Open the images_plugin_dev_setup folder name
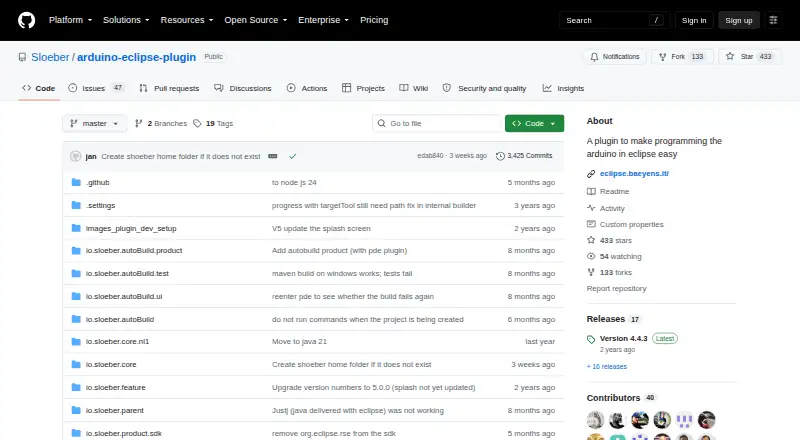800x440 pixels. tap(131, 228)
